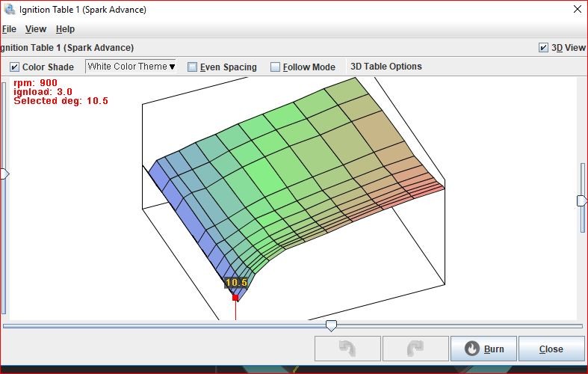Click the right vertical slider handle
Image resolution: width=588 pixels, height=374 pixels.
582,200
